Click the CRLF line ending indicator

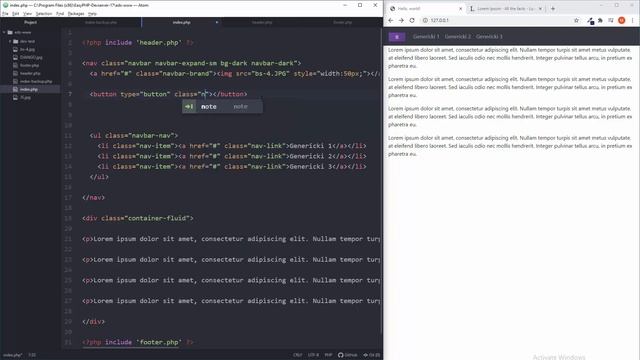[x=298, y=355]
